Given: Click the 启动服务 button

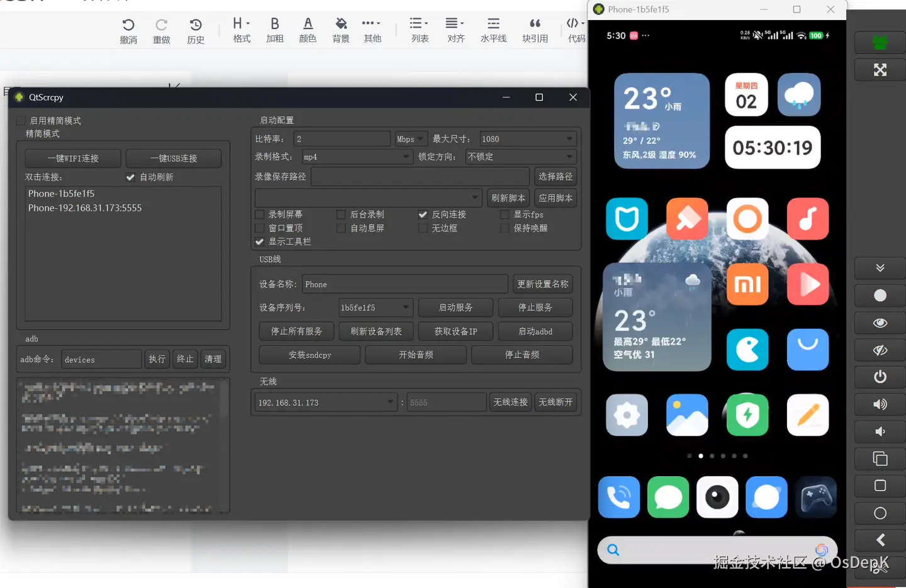Looking at the screenshot, I should [456, 308].
